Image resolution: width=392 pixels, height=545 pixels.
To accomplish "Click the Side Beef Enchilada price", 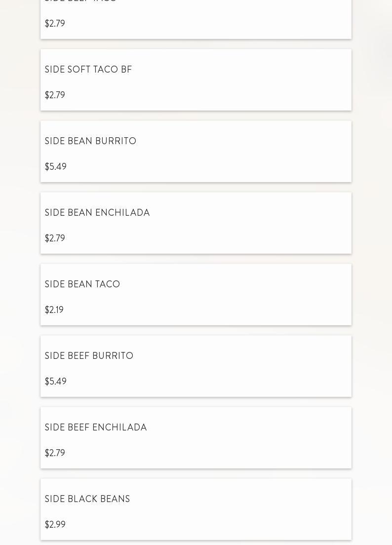I will pyautogui.click(x=55, y=453).
